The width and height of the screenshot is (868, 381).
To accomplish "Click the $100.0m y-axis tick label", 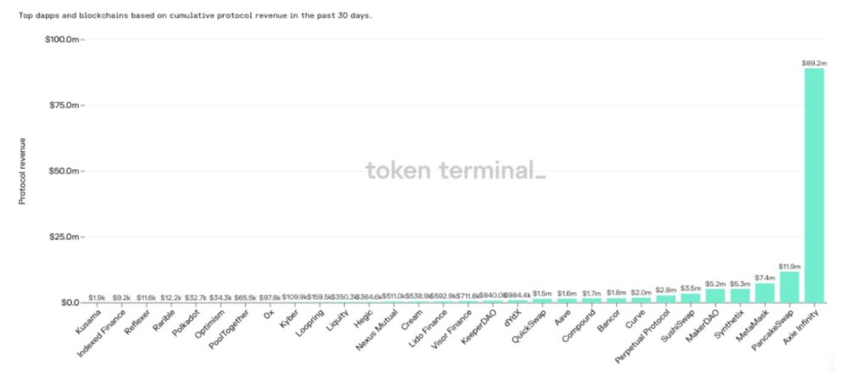I will click(x=63, y=39).
